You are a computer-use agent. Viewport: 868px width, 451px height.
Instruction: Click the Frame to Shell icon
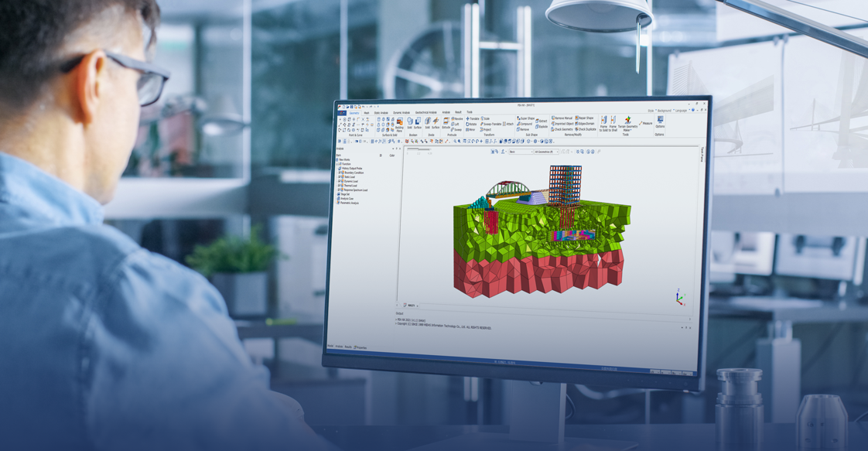pyautogui.click(x=613, y=123)
